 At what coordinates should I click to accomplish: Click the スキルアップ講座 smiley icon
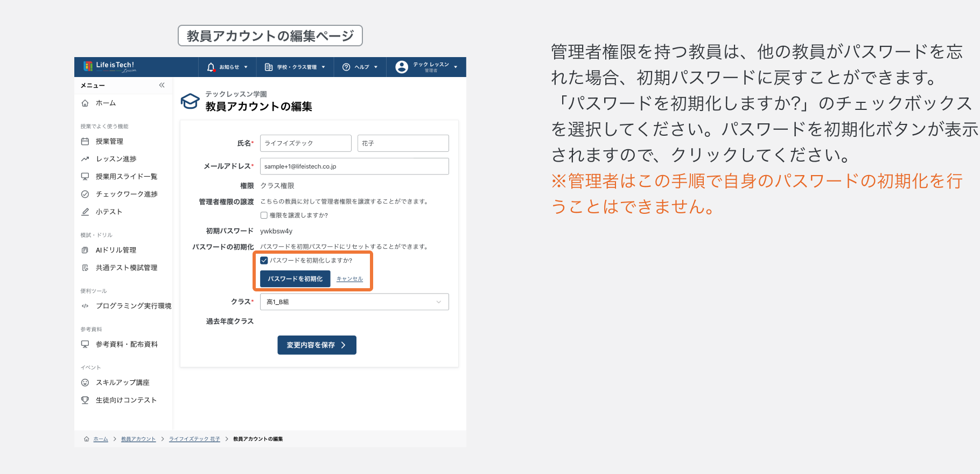(x=85, y=383)
